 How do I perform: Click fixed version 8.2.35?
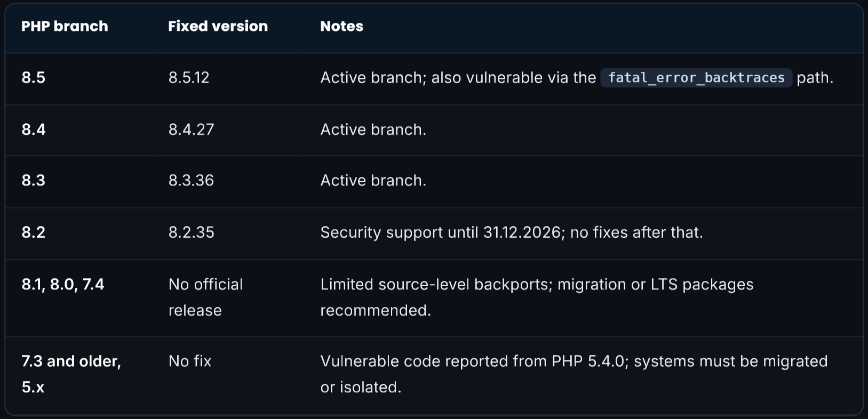tap(191, 232)
